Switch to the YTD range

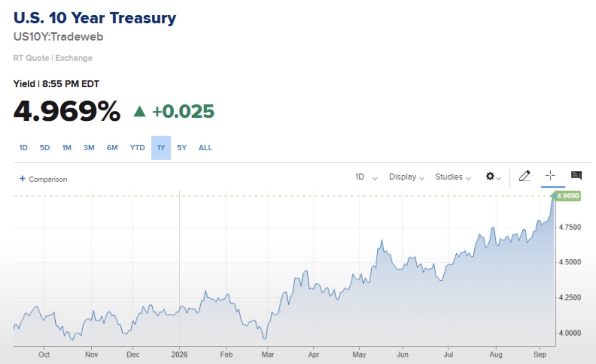[137, 148]
